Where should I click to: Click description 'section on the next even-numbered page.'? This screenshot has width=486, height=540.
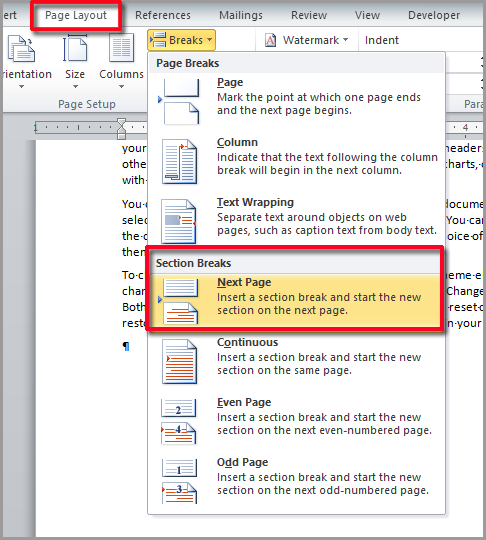(x=324, y=430)
